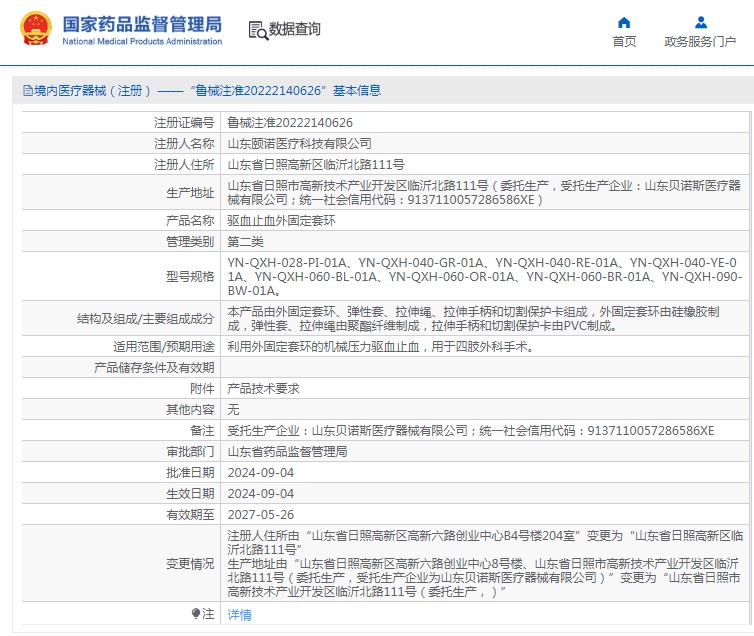Click the 注册证编号 row label
754x636 pixels.
pos(184,123)
